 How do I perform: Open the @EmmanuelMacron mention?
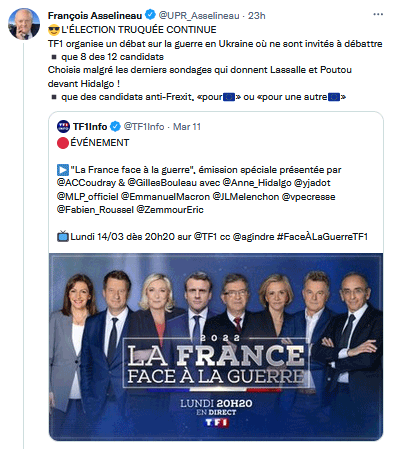tap(165, 197)
